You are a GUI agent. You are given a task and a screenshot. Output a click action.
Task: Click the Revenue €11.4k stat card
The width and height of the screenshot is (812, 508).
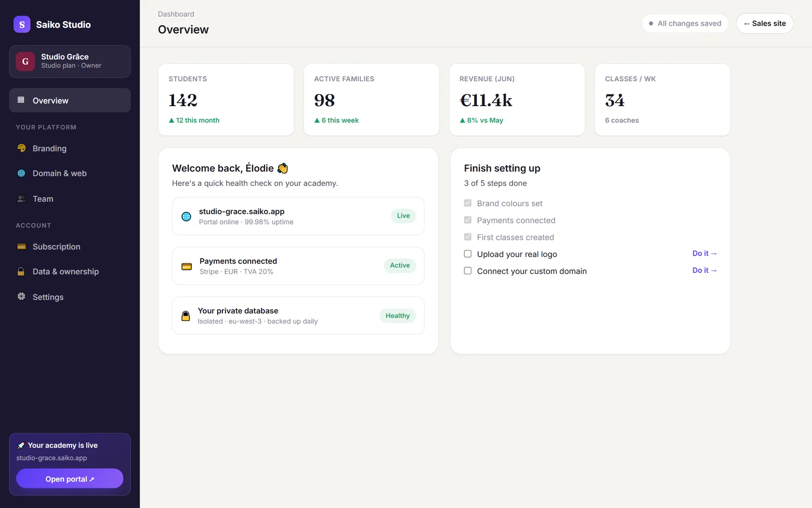[x=517, y=100]
